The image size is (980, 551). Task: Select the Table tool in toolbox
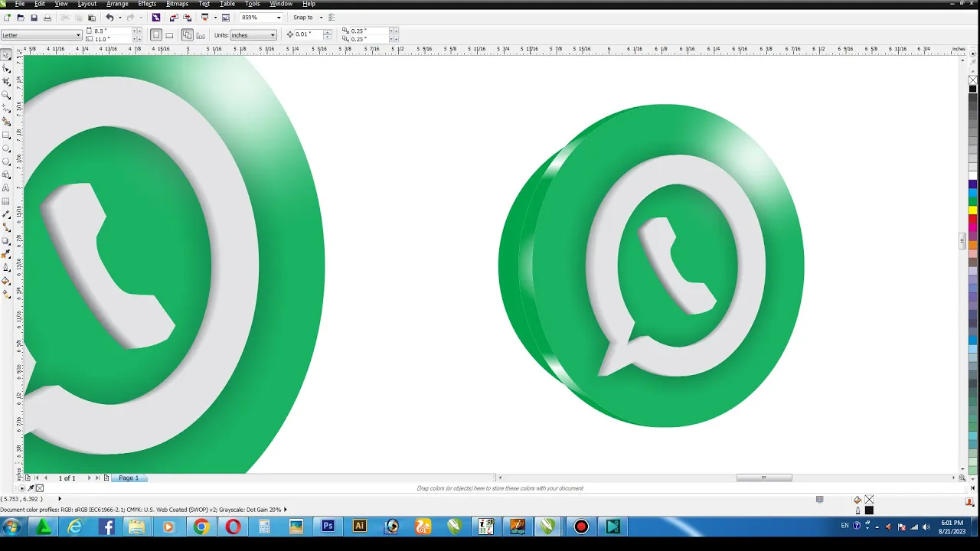click(7, 201)
